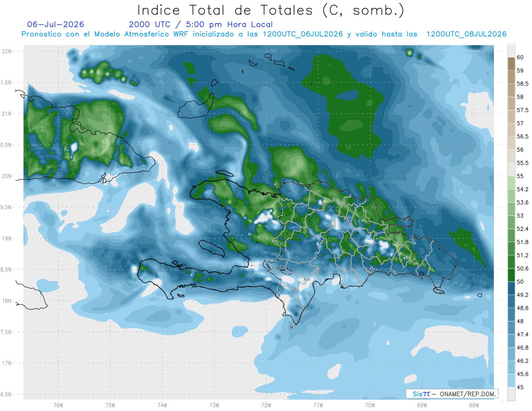Click the '60' value on the color scale
The height and width of the screenshot is (411, 532).
(x=520, y=57)
